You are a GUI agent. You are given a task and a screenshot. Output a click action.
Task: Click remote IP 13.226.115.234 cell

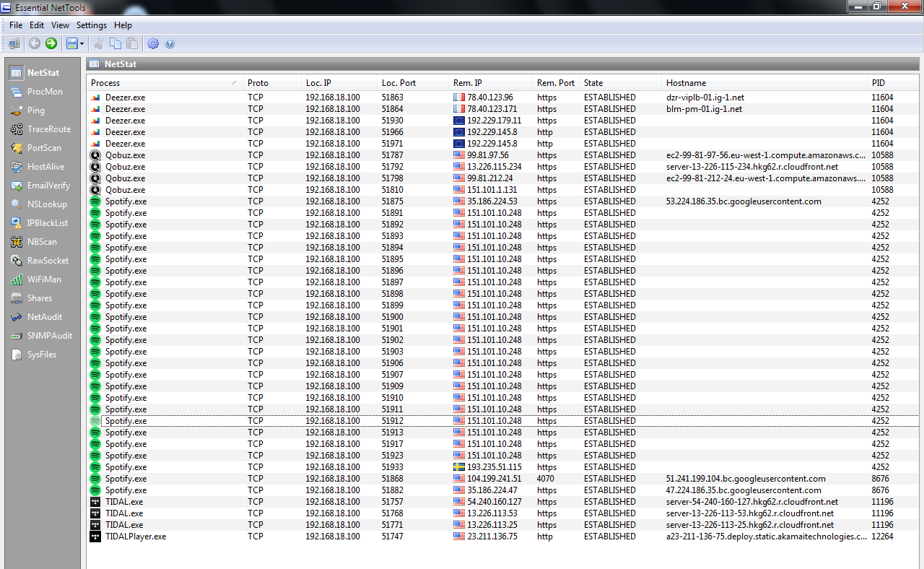pyautogui.click(x=494, y=167)
